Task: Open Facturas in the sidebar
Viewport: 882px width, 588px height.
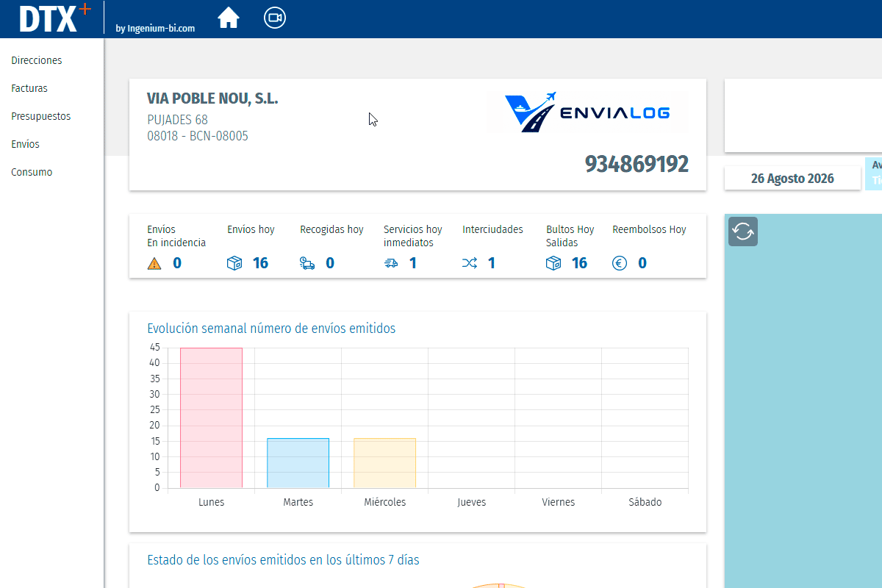Action: pos(29,88)
